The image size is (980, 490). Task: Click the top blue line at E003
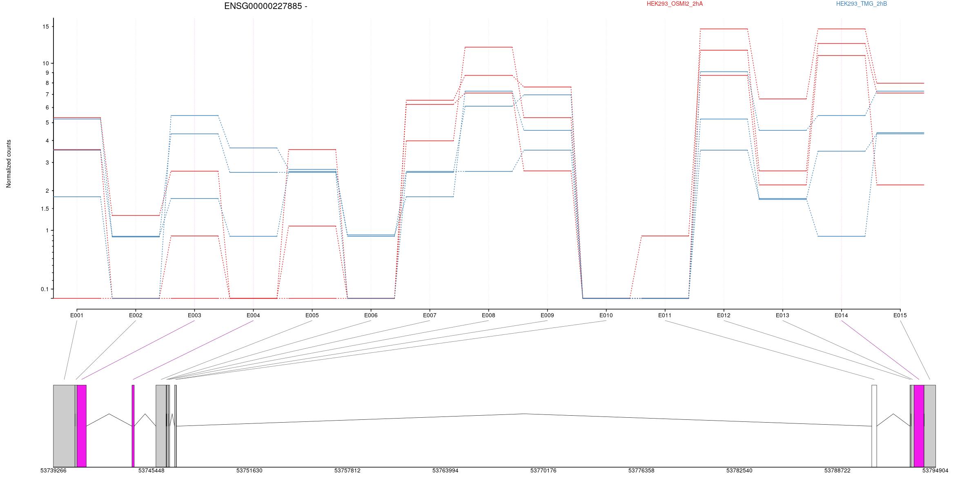point(194,116)
